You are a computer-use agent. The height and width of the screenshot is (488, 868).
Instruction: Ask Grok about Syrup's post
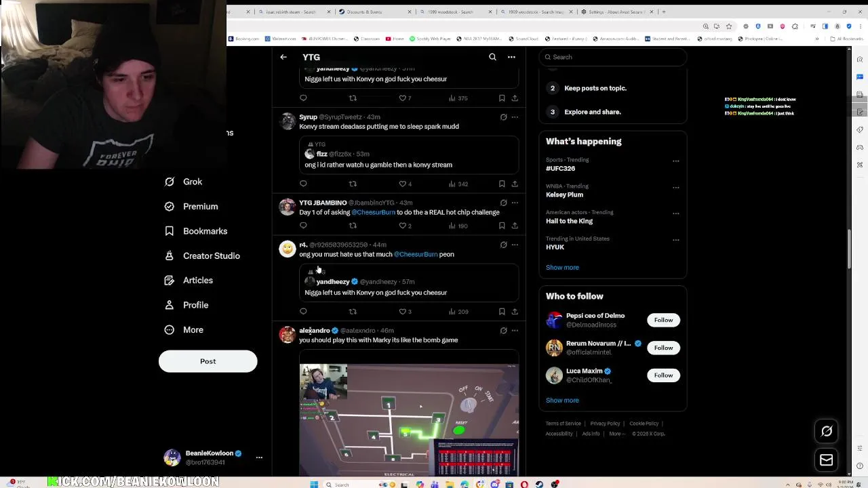(503, 117)
